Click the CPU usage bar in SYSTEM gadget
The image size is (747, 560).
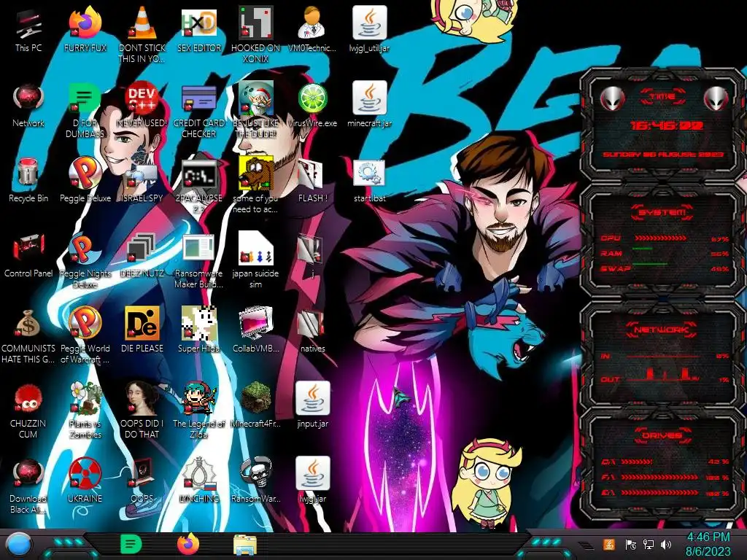[660, 238]
